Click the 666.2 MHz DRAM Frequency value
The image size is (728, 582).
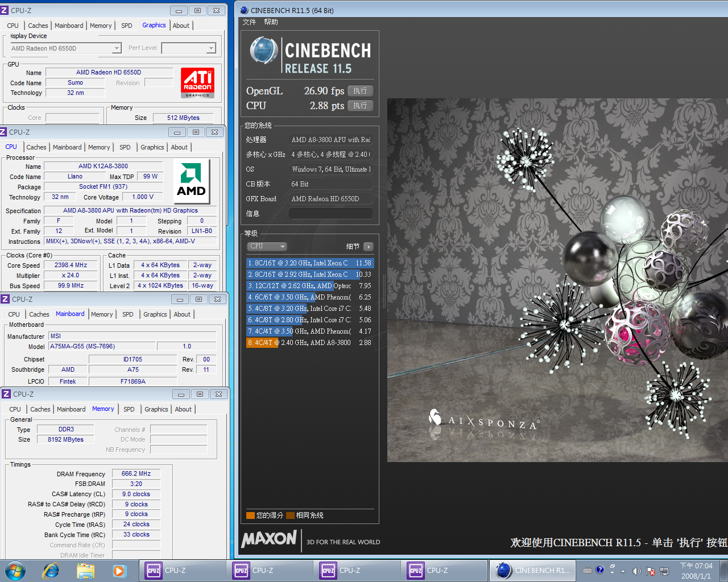point(136,473)
